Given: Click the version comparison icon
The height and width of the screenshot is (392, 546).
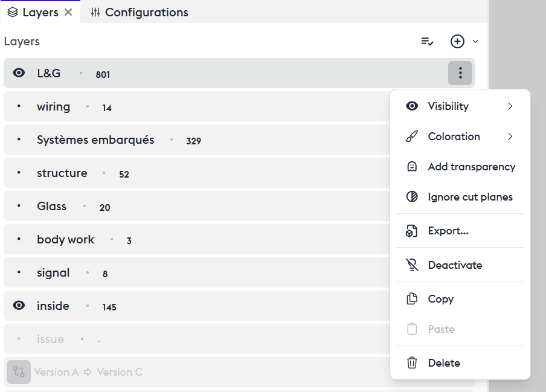Looking at the screenshot, I should pyautogui.click(x=19, y=372).
